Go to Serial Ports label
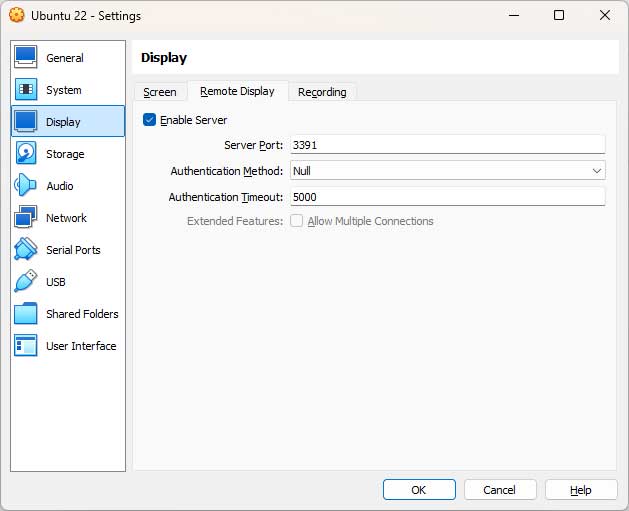This screenshot has width=629, height=511. pyautogui.click(x=73, y=250)
